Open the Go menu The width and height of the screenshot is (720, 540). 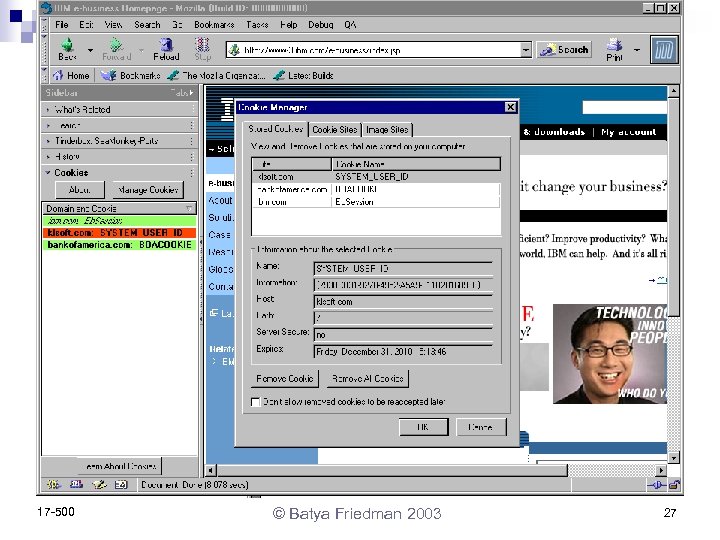177,25
